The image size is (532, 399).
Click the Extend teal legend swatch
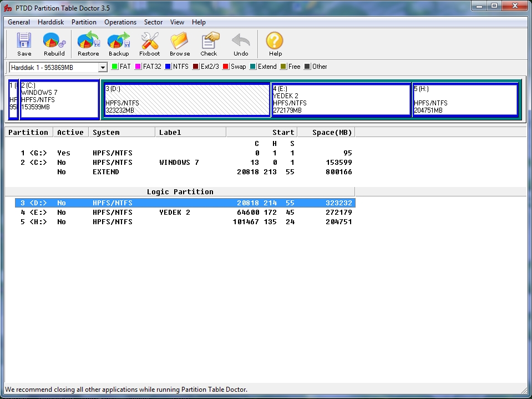(x=253, y=67)
